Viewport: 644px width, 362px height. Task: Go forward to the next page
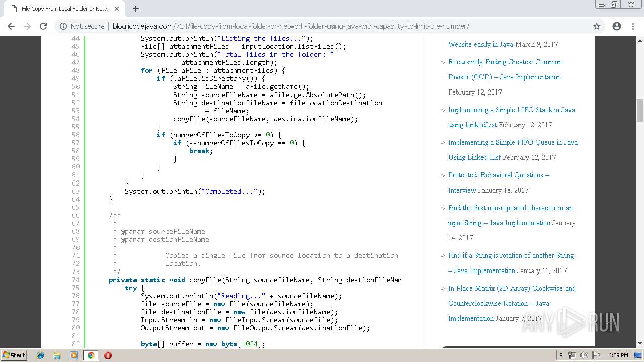[27, 26]
